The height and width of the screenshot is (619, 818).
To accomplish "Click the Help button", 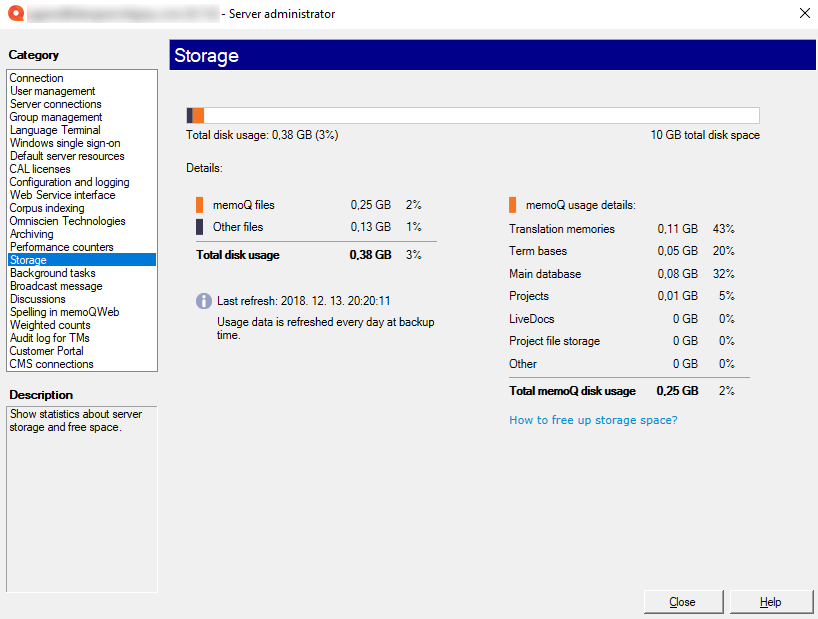I will (771, 601).
